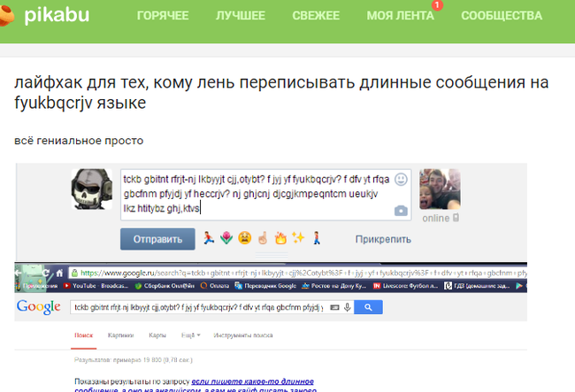Switch to the Свежее section
575x392 pixels.
point(316,16)
